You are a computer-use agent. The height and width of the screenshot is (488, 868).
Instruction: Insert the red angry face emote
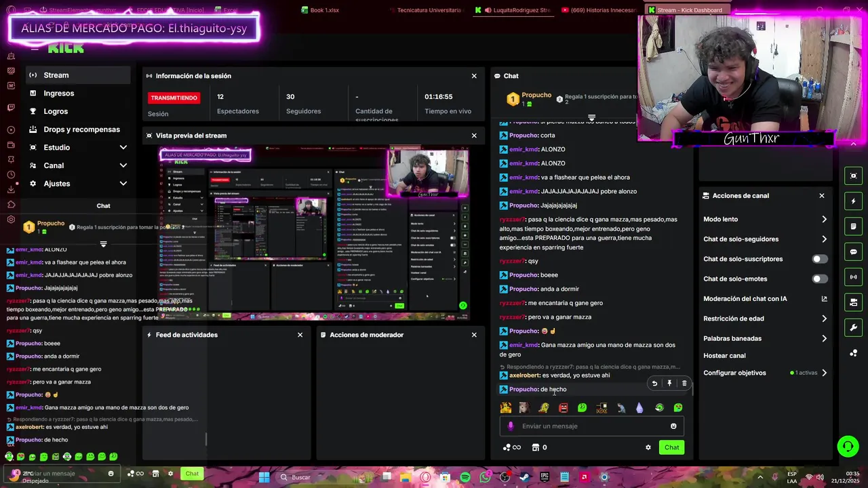click(563, 407)
